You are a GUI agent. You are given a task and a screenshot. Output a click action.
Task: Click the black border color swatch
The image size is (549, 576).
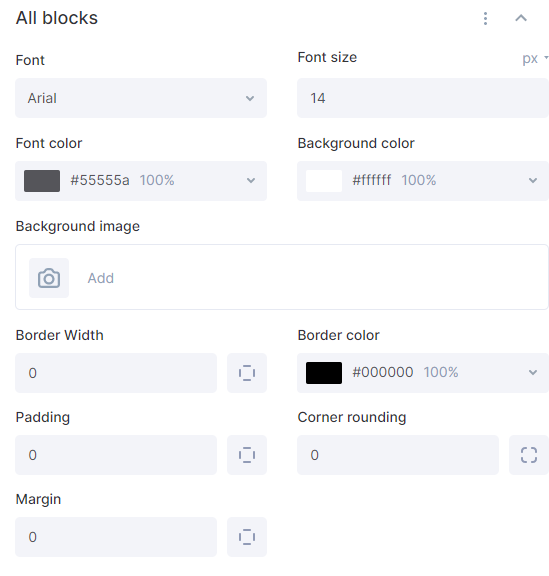324,373
